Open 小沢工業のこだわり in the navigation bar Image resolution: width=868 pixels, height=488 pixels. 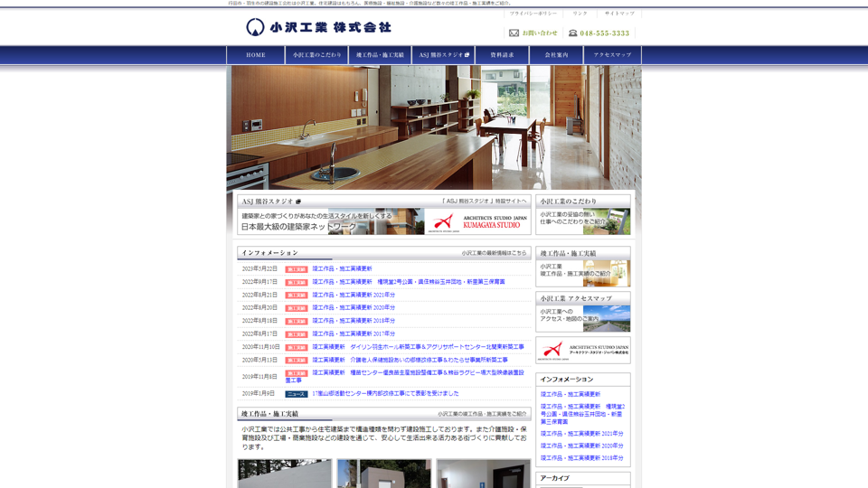click(316, 55)
